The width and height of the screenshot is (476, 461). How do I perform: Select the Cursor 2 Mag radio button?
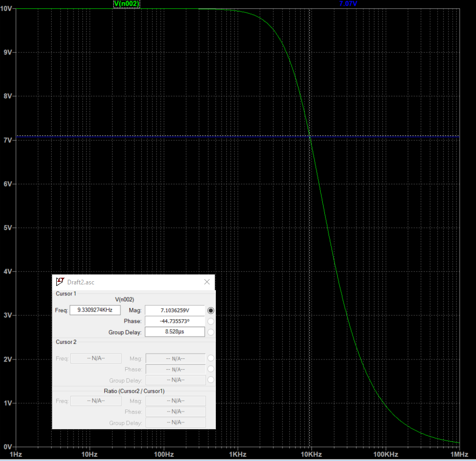pos(211,358)
